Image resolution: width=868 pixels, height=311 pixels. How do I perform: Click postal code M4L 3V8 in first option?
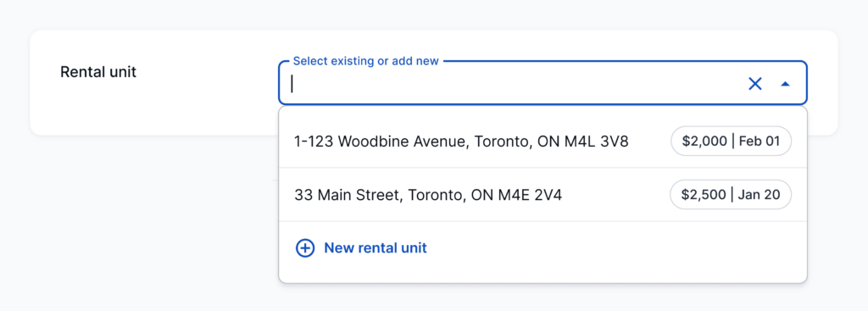pyautogui.click(x=597, y=142)
